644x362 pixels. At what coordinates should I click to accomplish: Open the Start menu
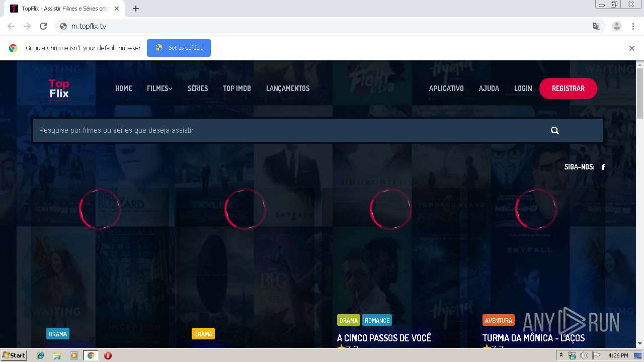(14, 355)
